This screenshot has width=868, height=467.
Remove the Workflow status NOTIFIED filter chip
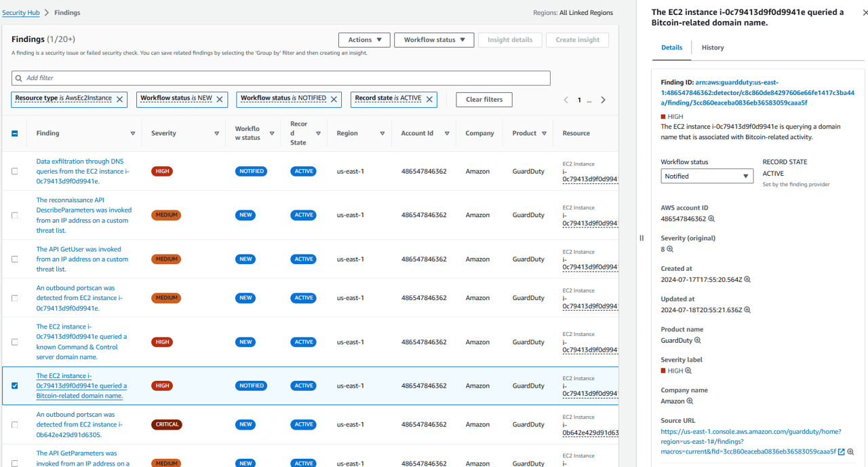pyautogui.click(x=334, y=99)
